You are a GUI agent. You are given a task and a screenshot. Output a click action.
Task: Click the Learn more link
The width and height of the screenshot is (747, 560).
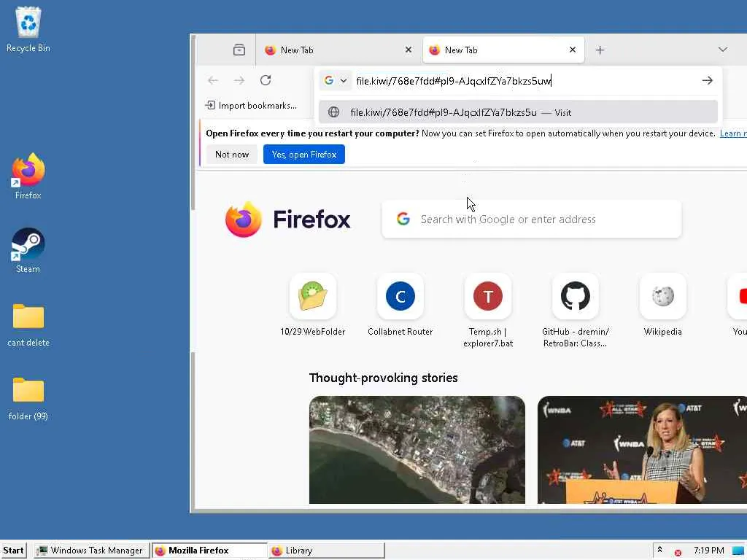(x=733, y=133)
